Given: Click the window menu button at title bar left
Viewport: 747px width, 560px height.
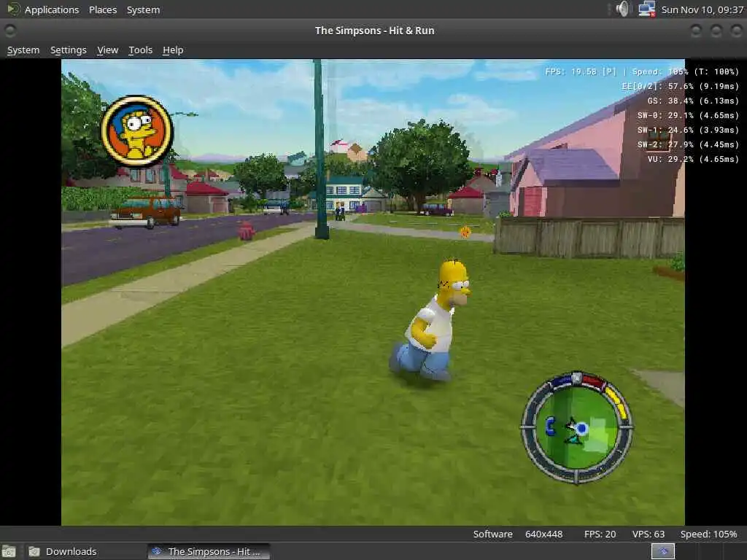Looking at the screenshot, I should (x=10, y=31).
